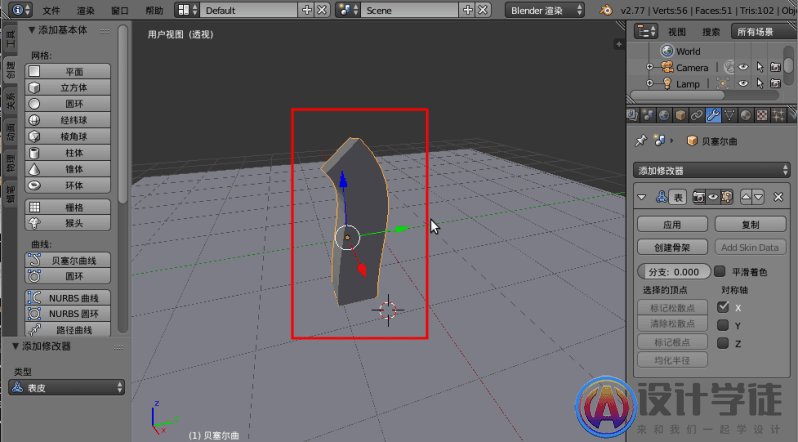Open the Modifiers wrench tab

tap(713, 116)
